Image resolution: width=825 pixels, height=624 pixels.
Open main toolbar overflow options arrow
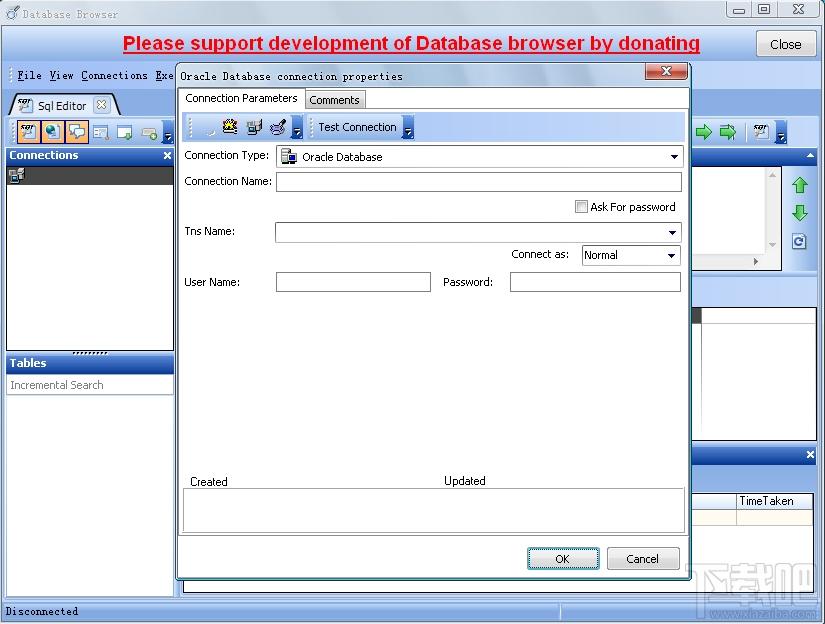pos(168,132)
